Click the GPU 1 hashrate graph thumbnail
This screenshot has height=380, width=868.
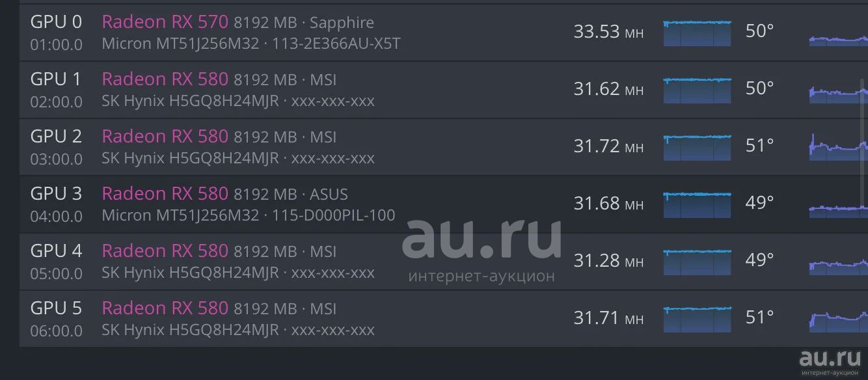tap(697, 90)
